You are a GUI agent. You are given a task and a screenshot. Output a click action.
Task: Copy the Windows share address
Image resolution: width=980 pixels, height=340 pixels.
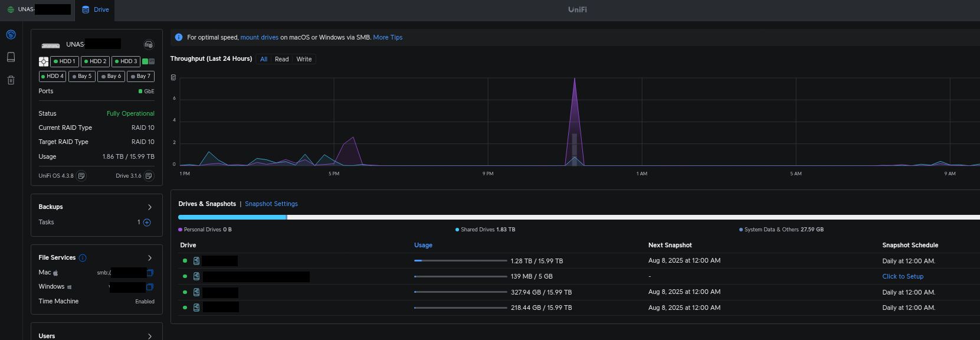pos(150,287)
